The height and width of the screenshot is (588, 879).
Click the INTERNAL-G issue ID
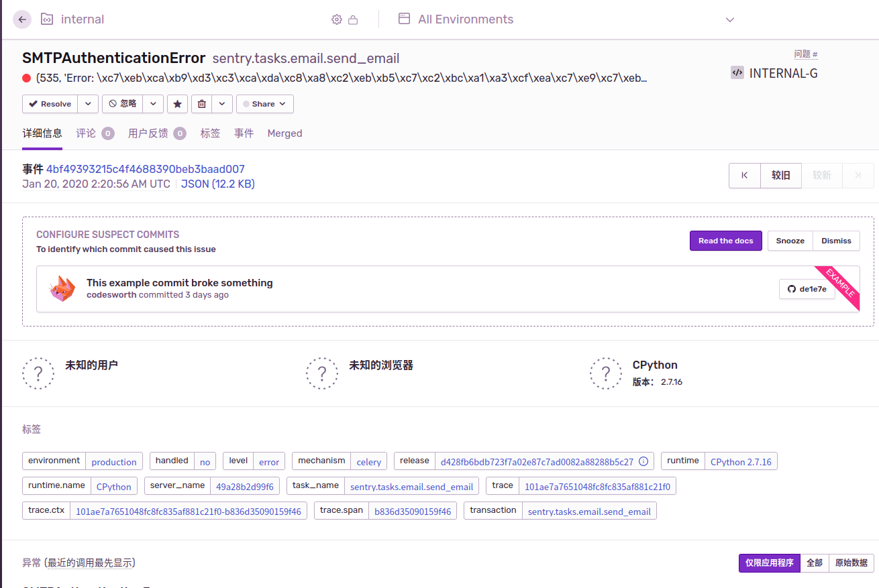[x=784, y=73]
